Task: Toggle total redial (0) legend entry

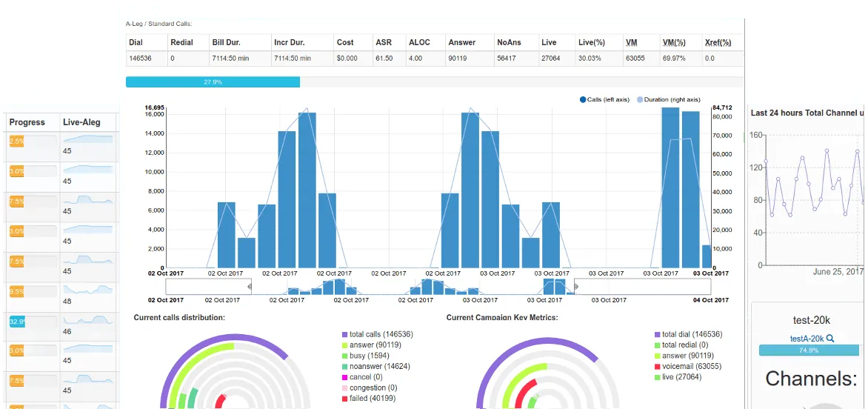Action: (681, 345)
